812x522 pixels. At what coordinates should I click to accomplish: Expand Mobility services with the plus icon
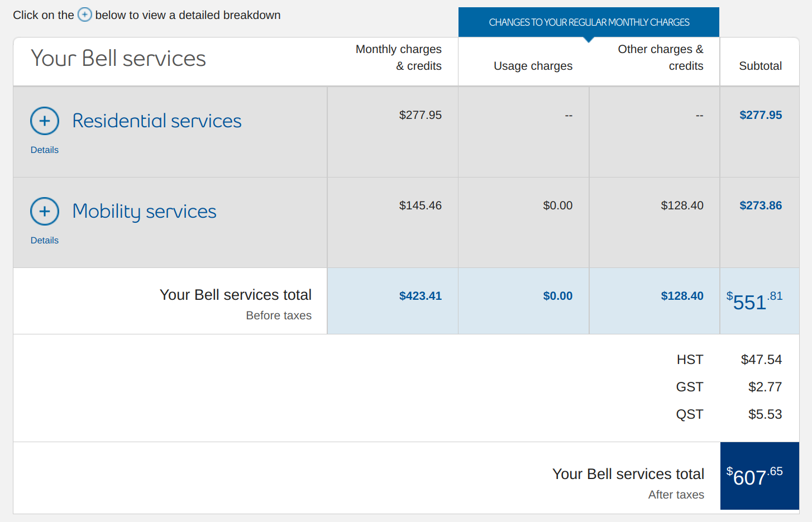coord(45,211)
